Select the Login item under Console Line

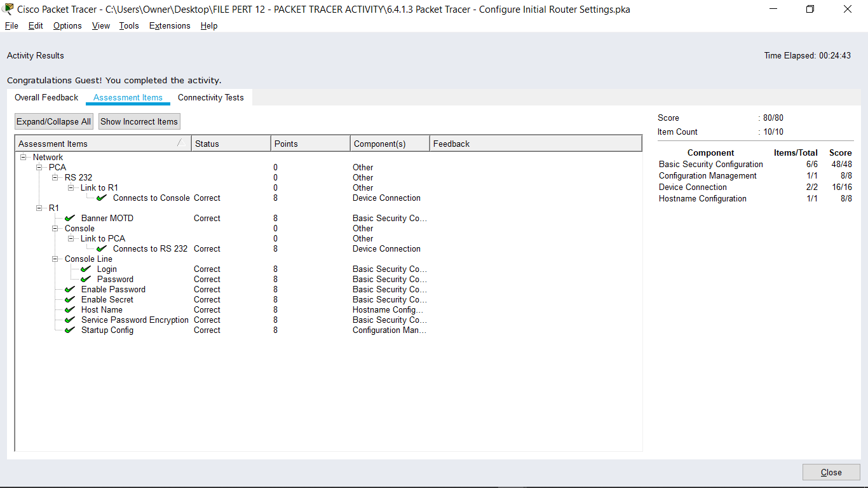(107, 269)
